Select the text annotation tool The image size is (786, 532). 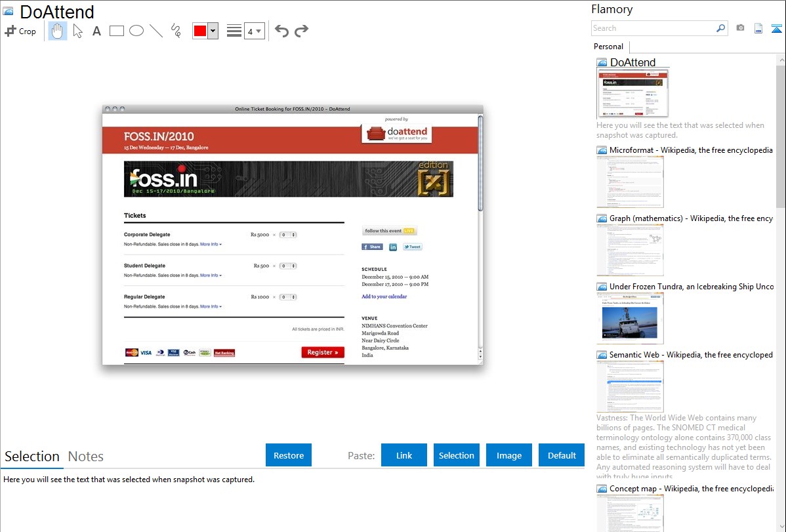click(x=96, y=31)
